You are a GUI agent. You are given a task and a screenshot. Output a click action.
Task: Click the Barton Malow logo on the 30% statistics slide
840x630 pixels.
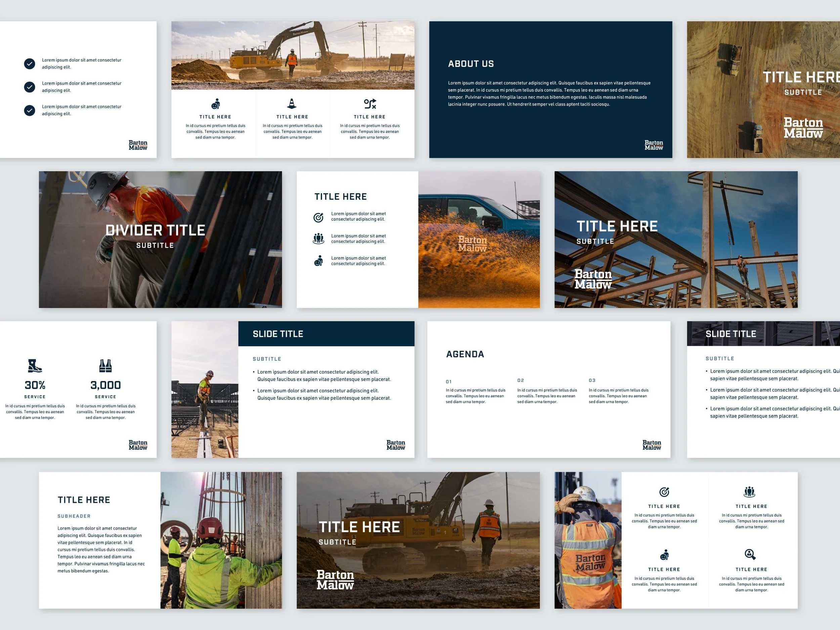point(138,445)
